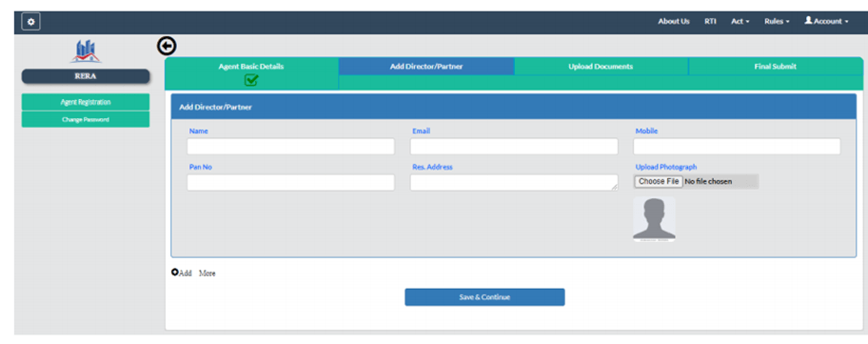
Task: Go back using the circled left arrow icon
Action: point(167,47)
